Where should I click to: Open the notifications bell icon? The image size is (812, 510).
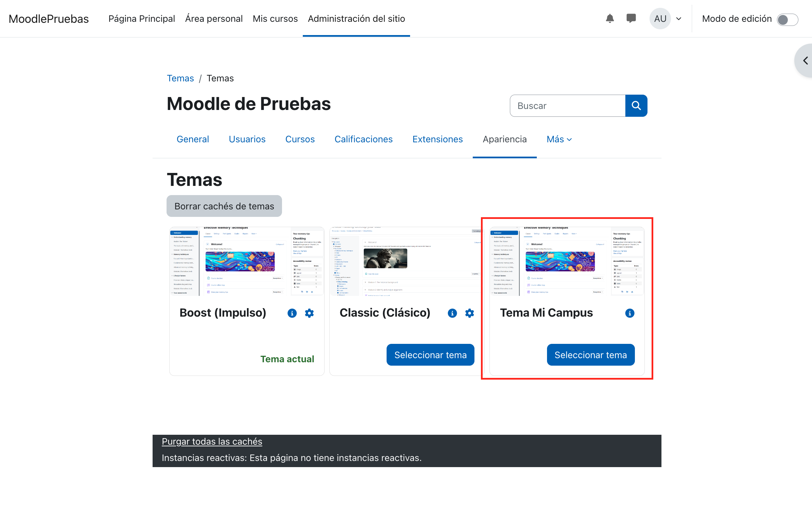pos(610,18)
